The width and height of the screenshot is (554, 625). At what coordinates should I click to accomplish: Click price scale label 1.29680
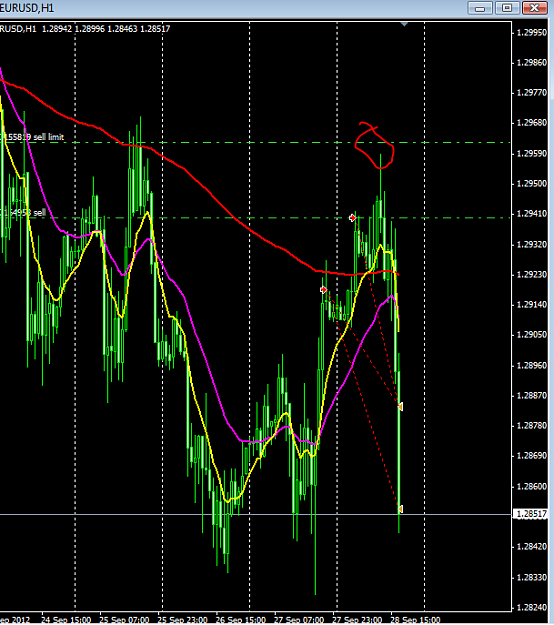532,123
